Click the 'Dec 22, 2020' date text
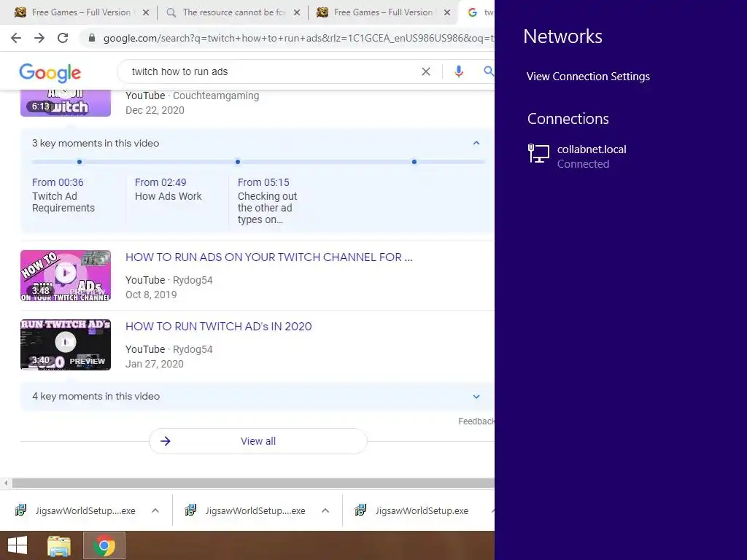The image size is (747, 560). pyautogui.click(x=155, y=110)
